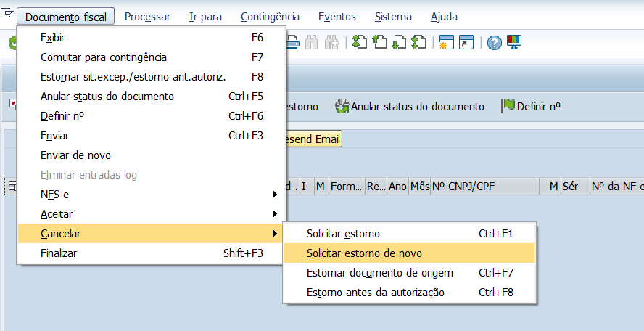Open the Documento fiscal menu
This screenshot has width=644, height=331.
tap(66, 17)
